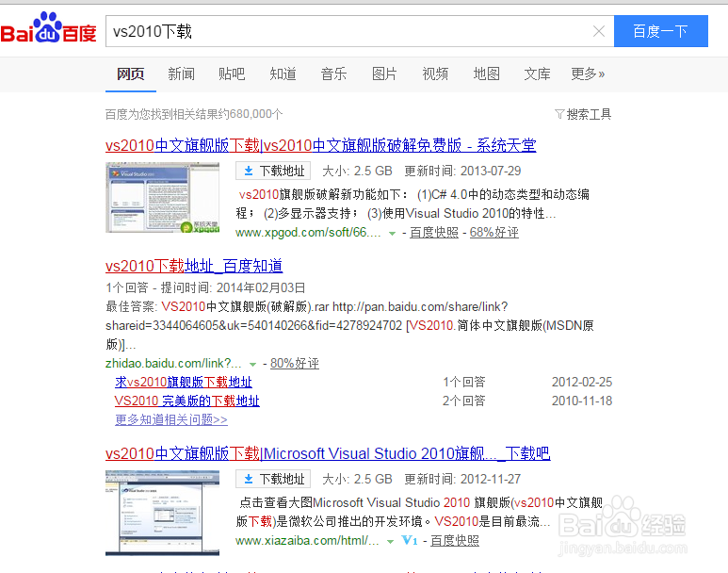Switch to the 图片 tab
728x573 pixels.
(x=384, y=74)
